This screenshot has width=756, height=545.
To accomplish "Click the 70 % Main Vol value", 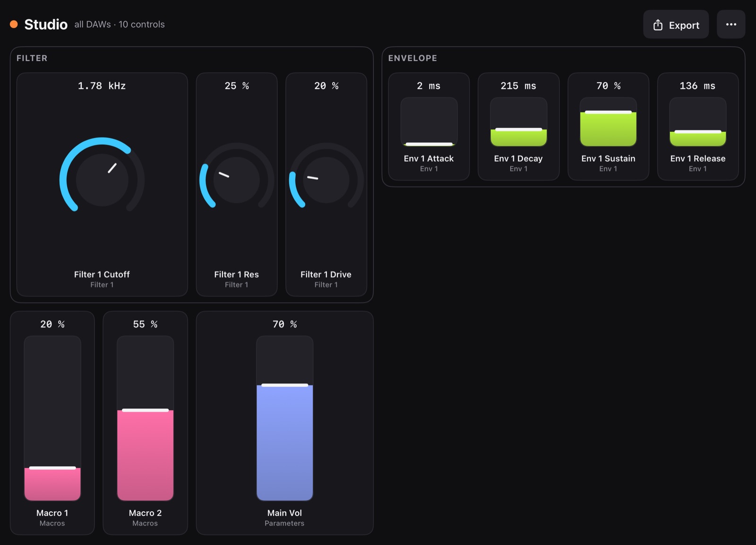I will tap(284, 324).
